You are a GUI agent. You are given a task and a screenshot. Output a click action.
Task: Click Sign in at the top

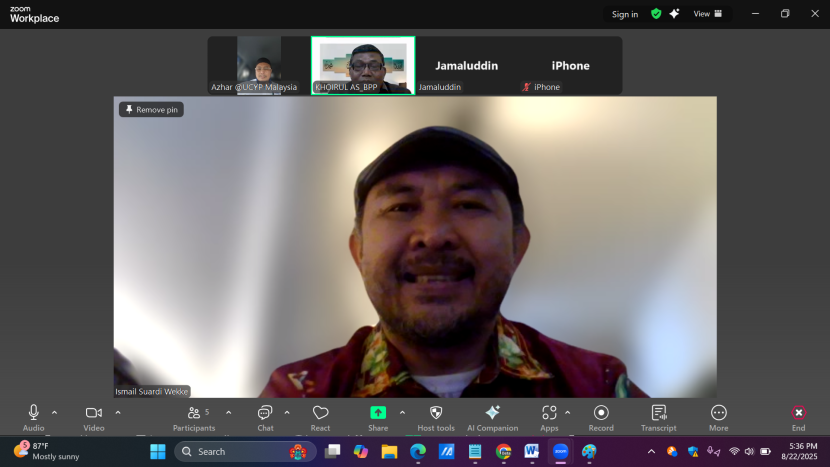point(625,14)
